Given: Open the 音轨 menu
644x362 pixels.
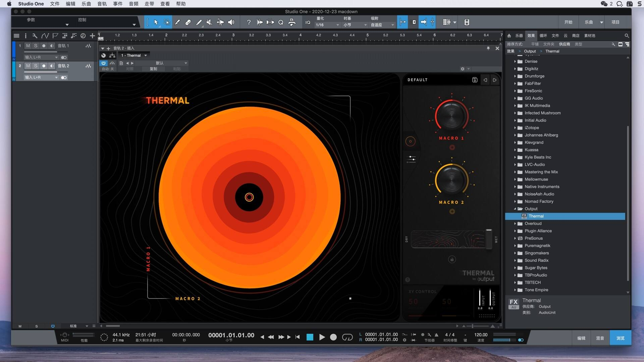Looking at the screenshot, I should click(x=102, y=4).
